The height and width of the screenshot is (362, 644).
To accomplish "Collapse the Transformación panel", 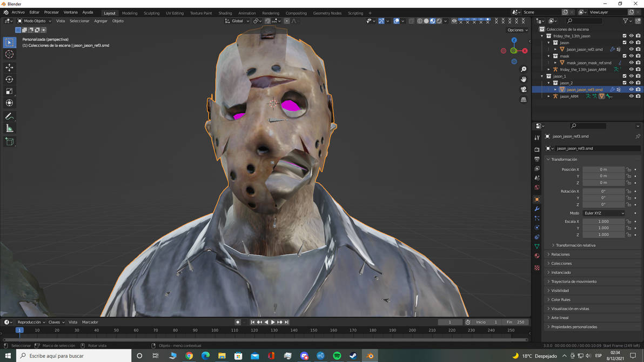I will click(564, 159).
